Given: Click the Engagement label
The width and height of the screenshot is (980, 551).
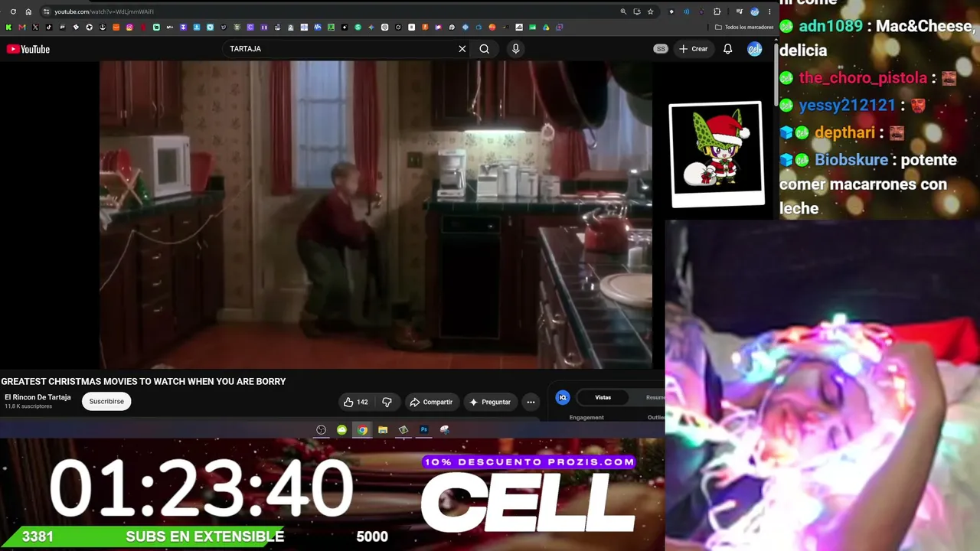Looking at the screenshot, I should click(586, 417).
